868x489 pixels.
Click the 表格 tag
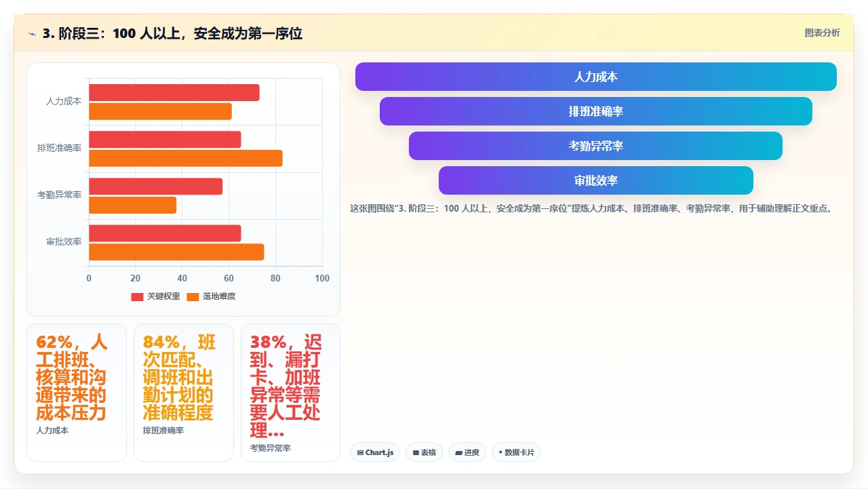(424, 452)
